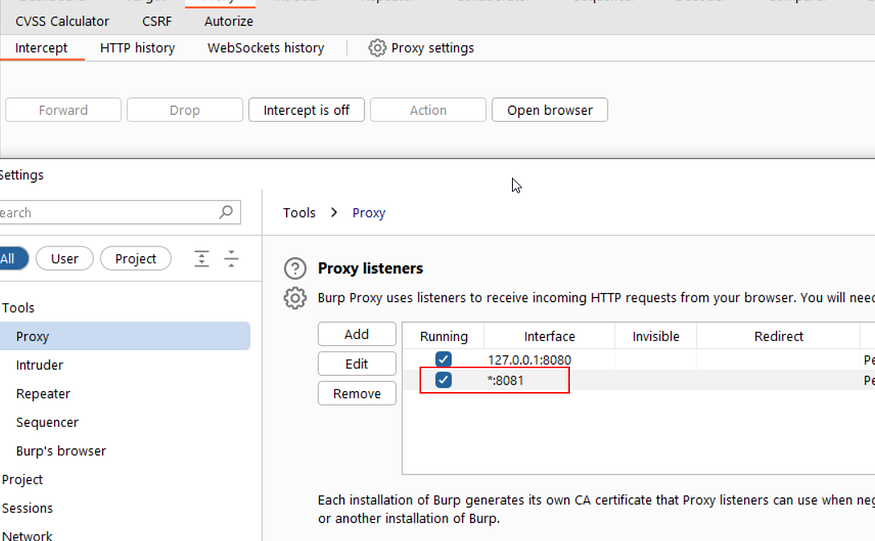Switch to the CSRF tab
This screenshot has width=875, height=541.
(157, 21)
